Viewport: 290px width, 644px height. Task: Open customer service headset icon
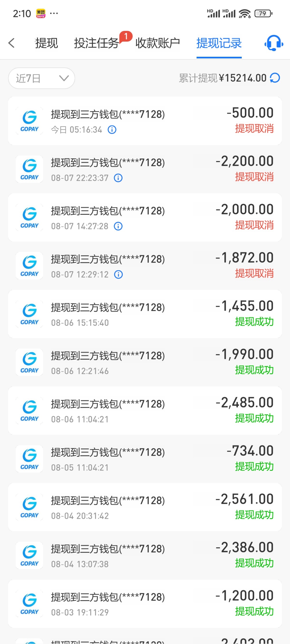coord(274,43)
